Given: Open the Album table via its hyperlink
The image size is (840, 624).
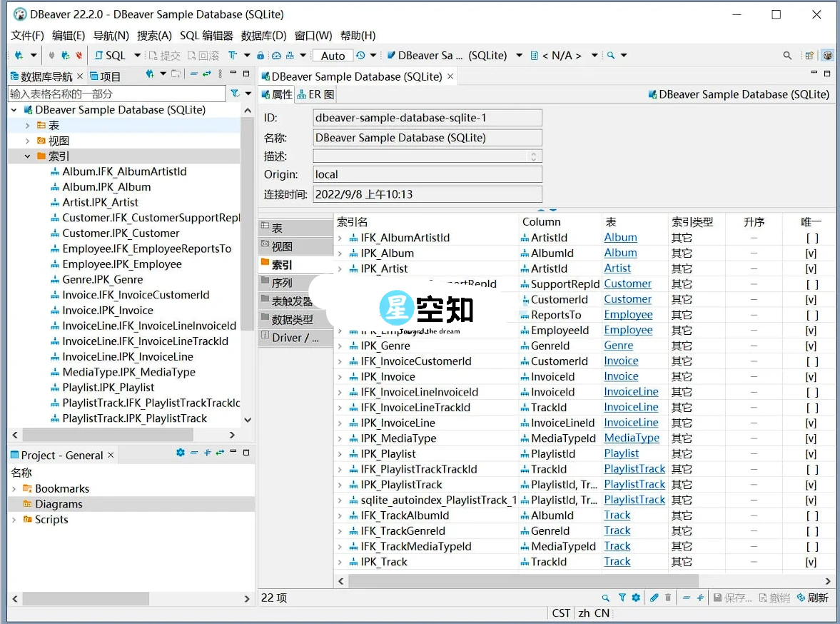Looking at the screenshot, I should pos(619,237).
